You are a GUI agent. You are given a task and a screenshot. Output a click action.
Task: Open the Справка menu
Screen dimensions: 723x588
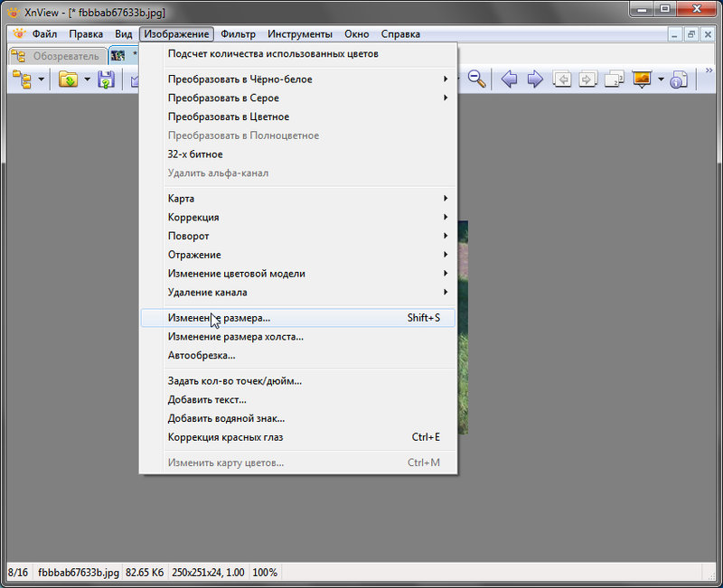(400, 34)
